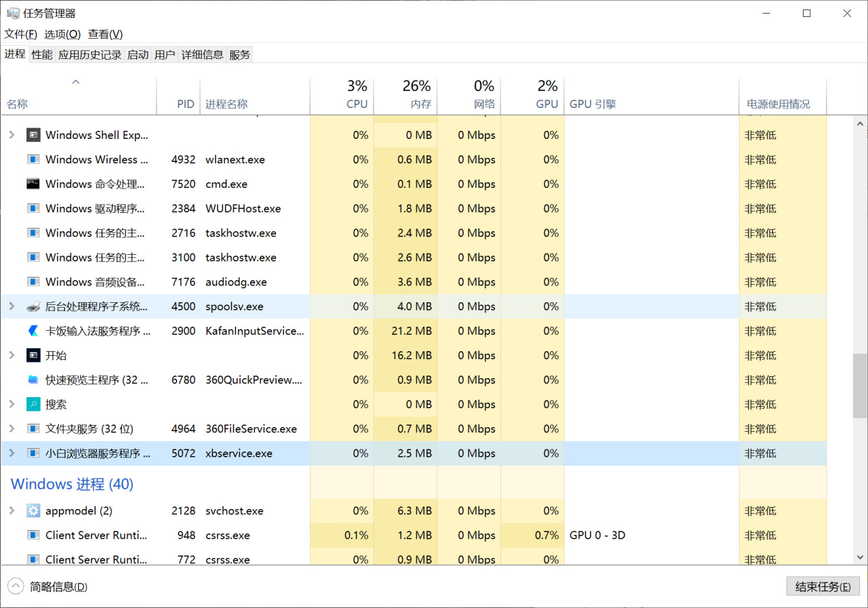This screenshot has height=608, width=868.
Task: Click the 360FileService.exe process name
Action: [x=252, y=428]
